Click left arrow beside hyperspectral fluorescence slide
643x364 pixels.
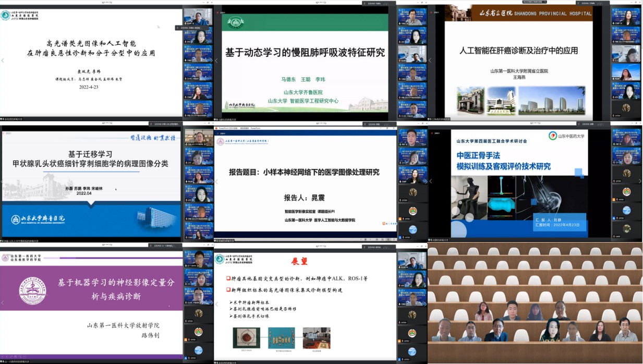[3, 60]
